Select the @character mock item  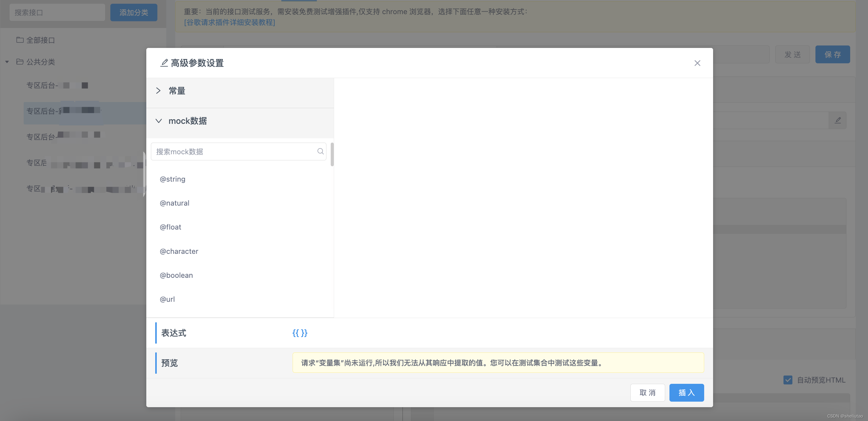pos(179,251)
